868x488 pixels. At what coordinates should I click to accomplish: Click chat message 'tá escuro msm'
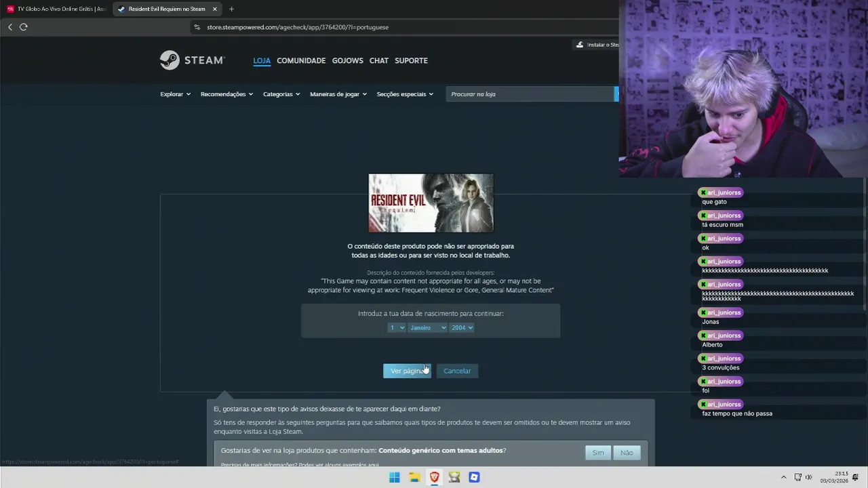click(722, 225)
